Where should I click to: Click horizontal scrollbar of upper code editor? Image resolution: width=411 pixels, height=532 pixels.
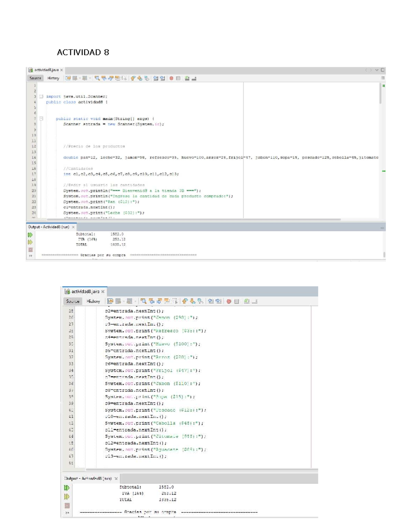click(x=194, y=219)
